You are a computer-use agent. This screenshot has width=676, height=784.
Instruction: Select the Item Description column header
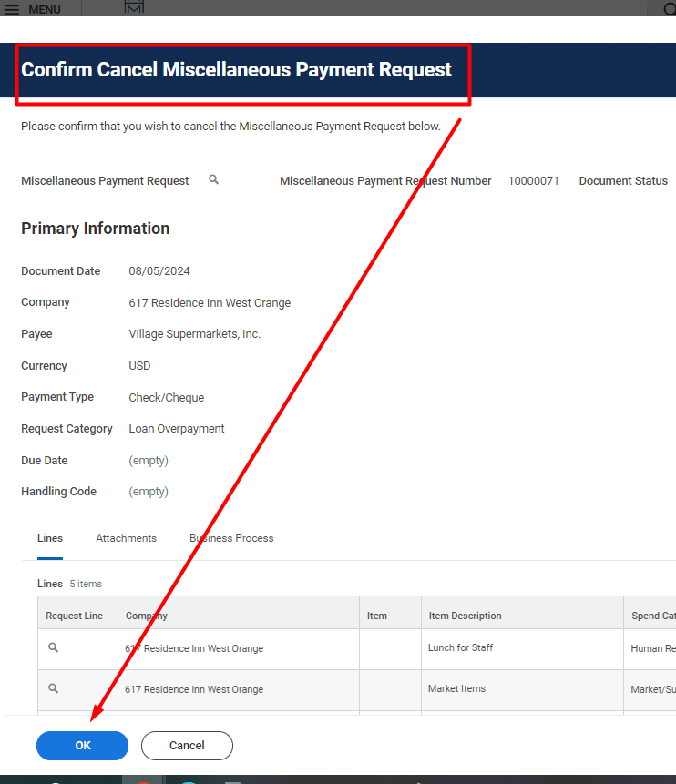(522, 613)
